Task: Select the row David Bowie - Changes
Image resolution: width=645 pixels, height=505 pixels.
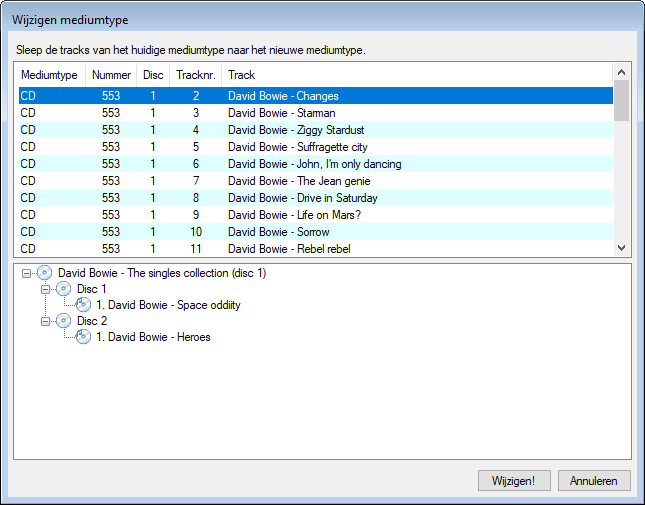Action: pyautogui.click(x=316, y=96)
